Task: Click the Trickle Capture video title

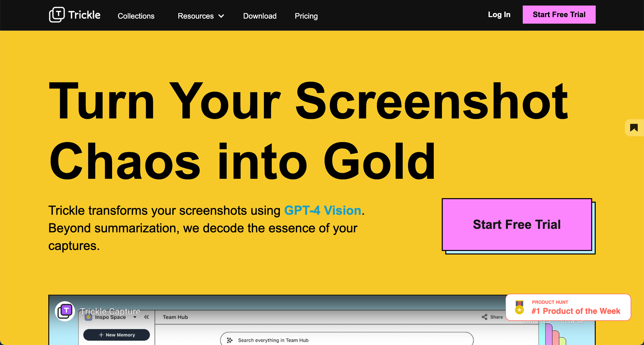Action: [x=110, y=311]
